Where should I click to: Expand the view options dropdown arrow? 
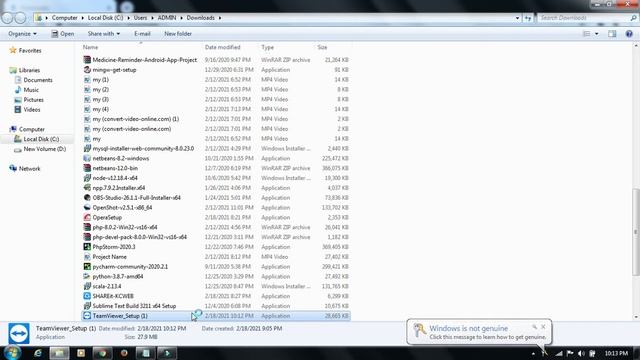point(597,34)
